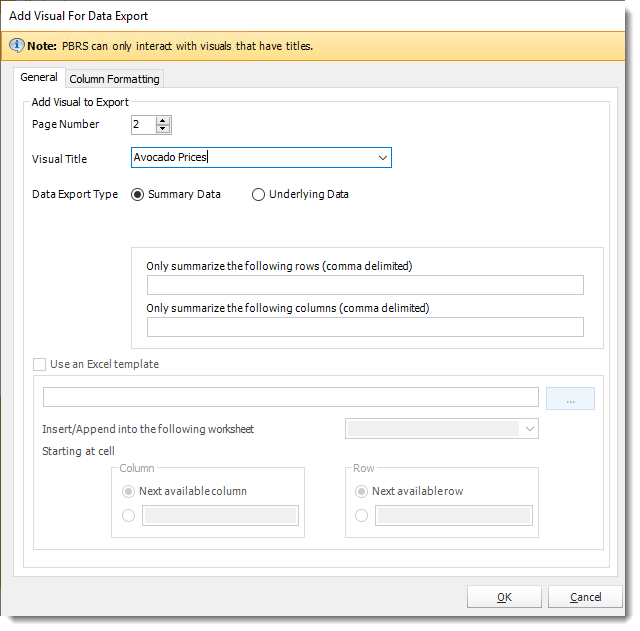
Task: Click the info icon beside the Note
Action: tap(17, 45)
